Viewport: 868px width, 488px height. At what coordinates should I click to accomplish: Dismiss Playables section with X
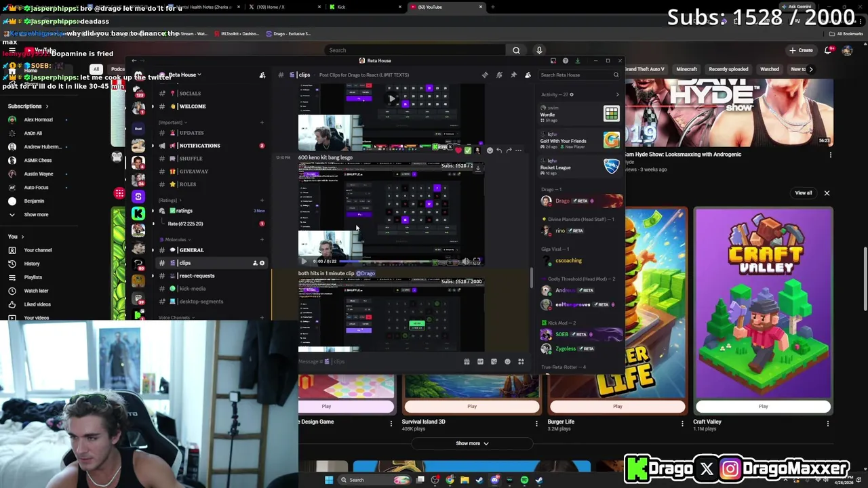827,193
